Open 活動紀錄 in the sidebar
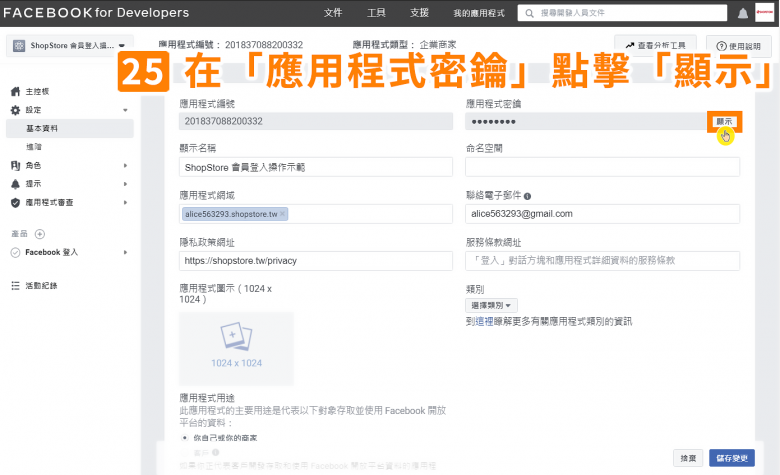 tap(41, 285)
